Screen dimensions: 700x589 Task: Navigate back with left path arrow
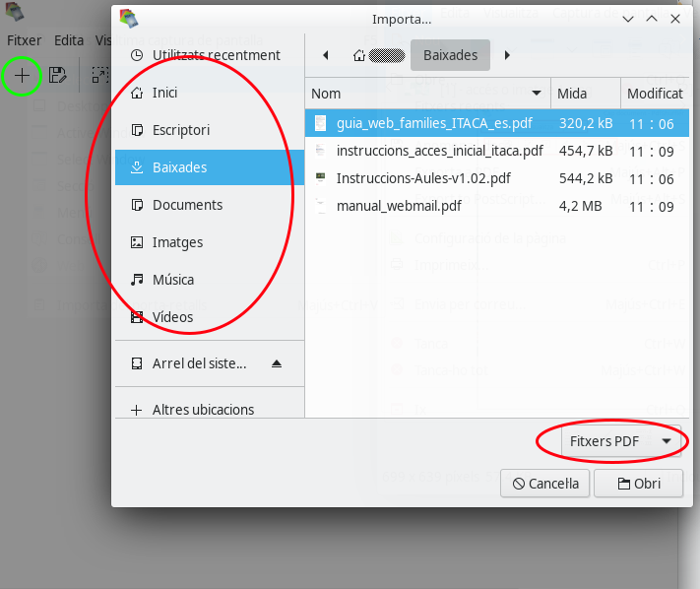pyautogui.click(x=326, y=55)
